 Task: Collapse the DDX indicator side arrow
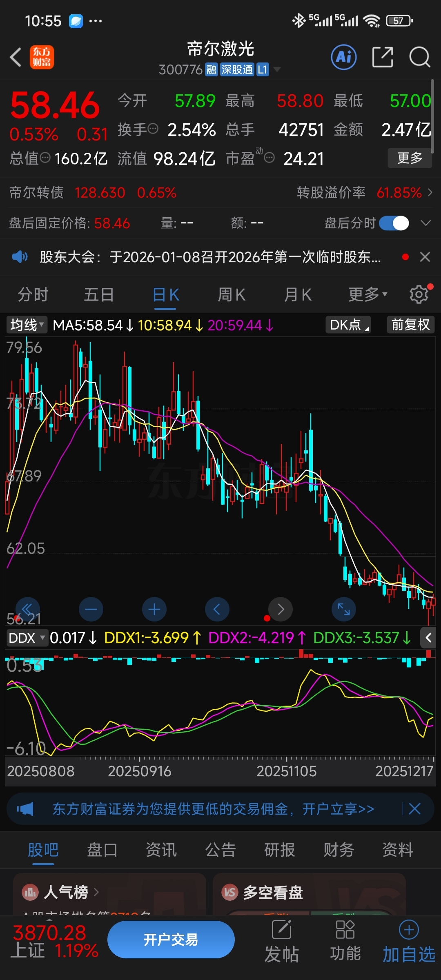[x=428, y=638]
